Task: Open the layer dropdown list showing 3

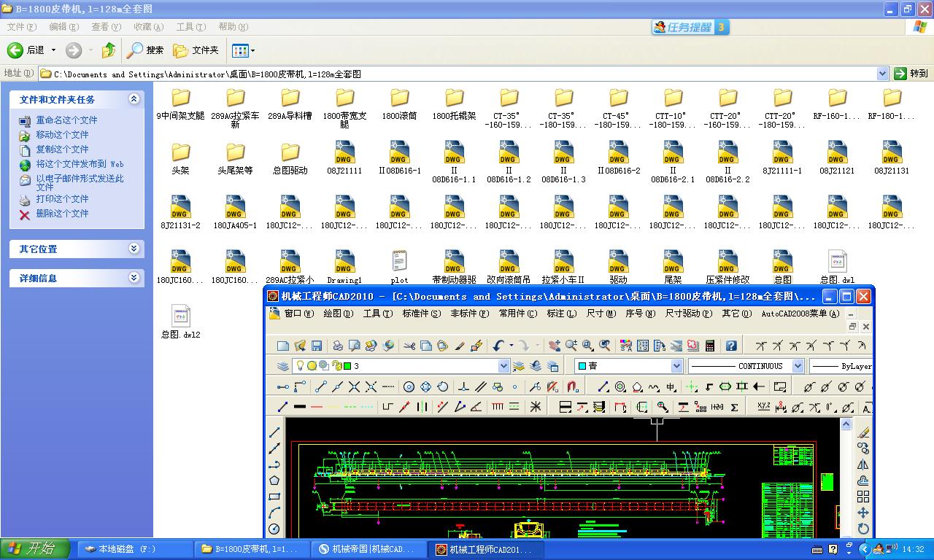Action: pyautogui.click(x=503, y=366)
